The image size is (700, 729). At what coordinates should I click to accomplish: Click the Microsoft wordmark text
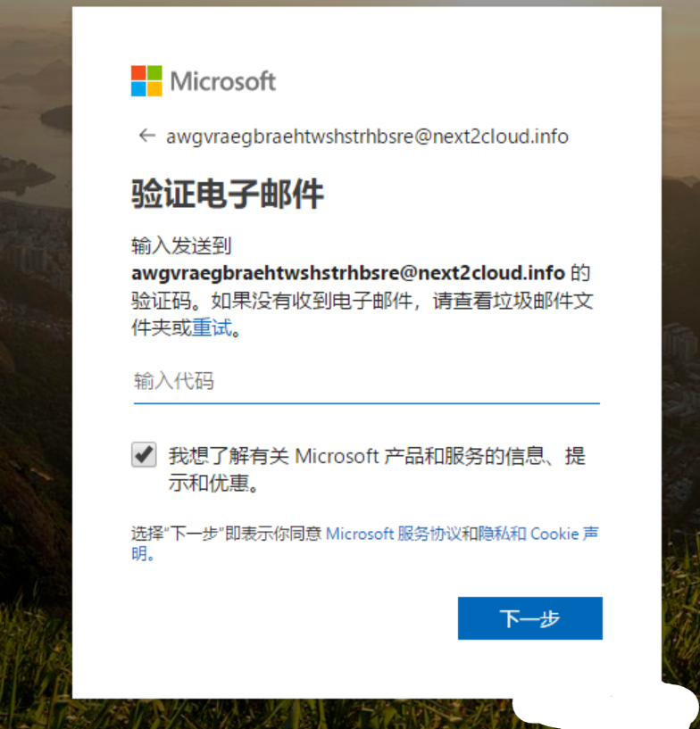[x=223, y=81]
